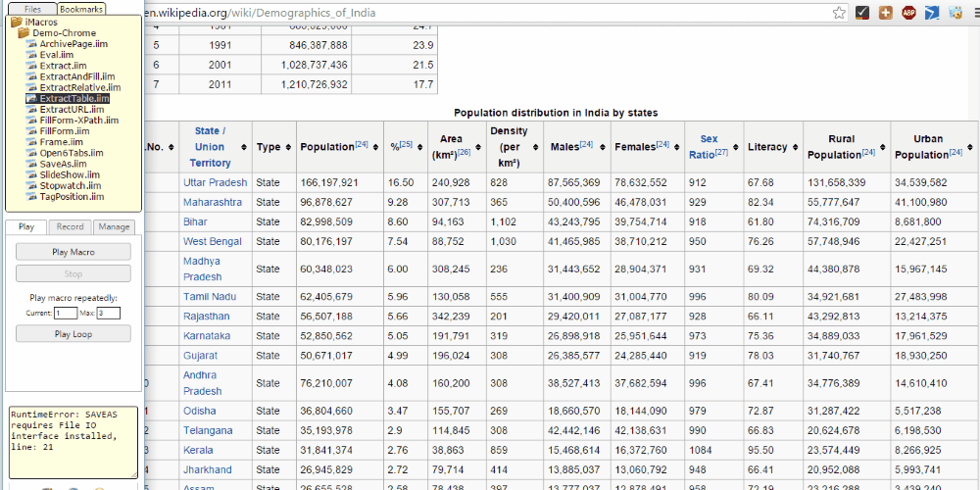Sort by Rural Population column arrows
The height and width of the screenshot is (490, 980).
882,148
